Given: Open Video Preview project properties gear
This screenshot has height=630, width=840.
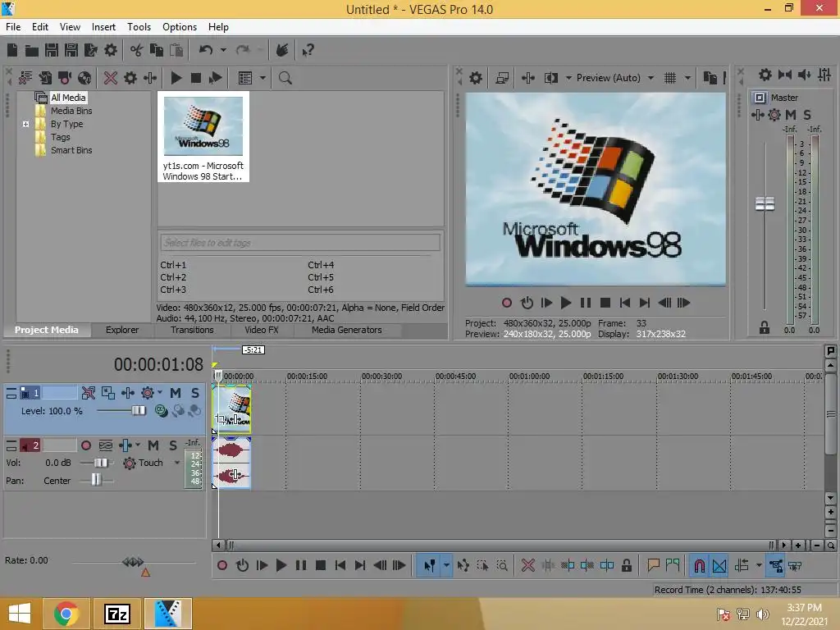Looking at the screenshot, I should tap(476, 78).
